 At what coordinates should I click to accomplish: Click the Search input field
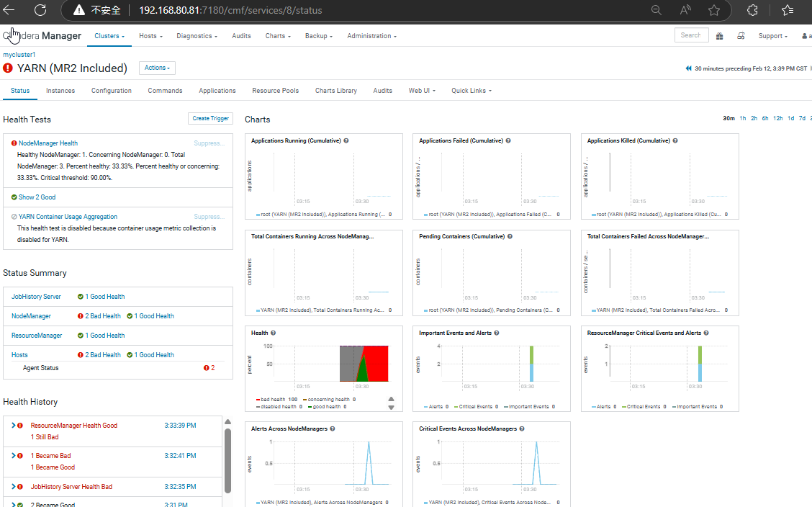coord(691,35)
